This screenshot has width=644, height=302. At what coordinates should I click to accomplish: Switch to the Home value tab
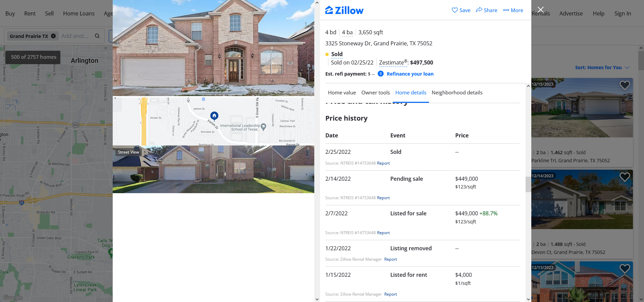coord(342,93)
